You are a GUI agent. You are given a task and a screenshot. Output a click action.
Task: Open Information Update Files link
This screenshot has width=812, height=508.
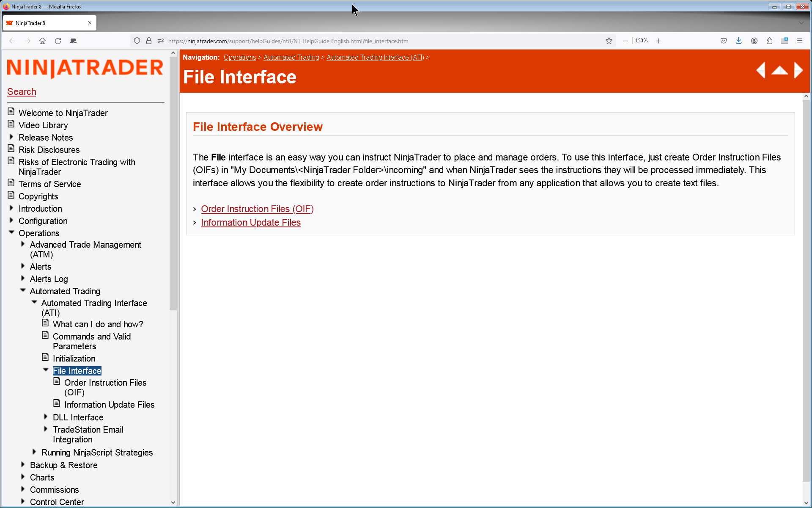[x=251, y=223]
